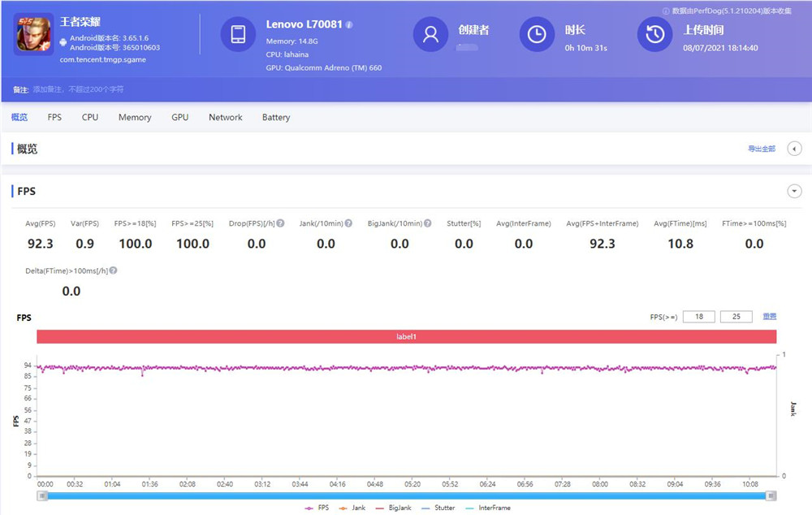Open device info icon next to Lenovo L70081

tap(349, 25)
